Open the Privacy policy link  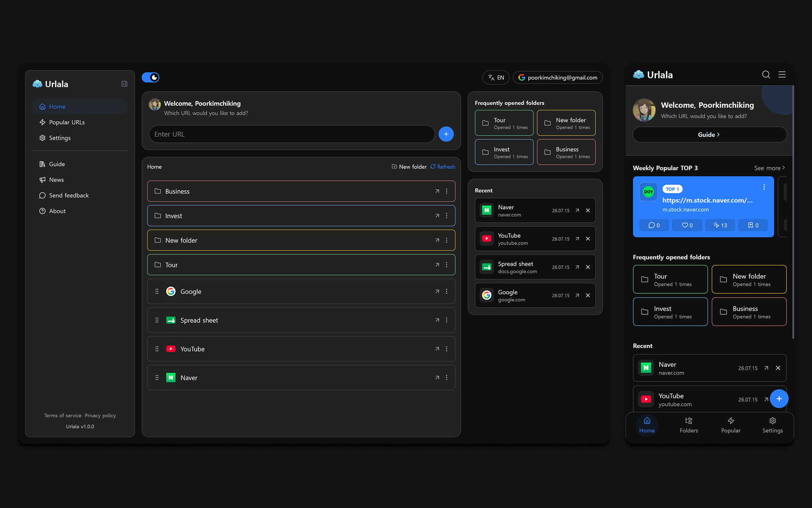(100, 416)
